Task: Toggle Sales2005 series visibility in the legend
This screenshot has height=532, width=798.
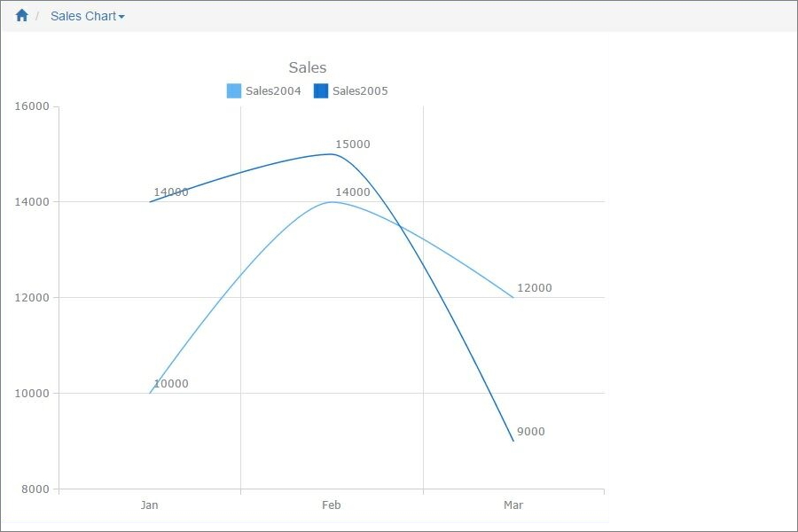Action: click(357, 90)
